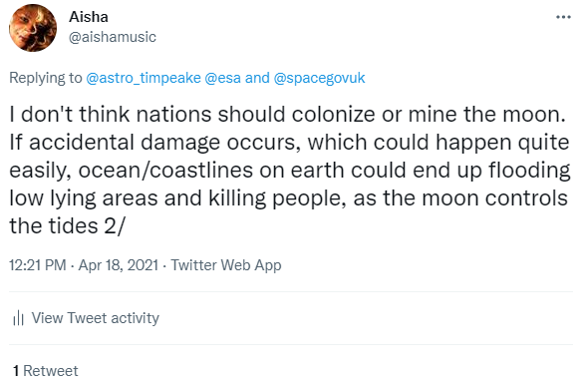Open the @astro_timpeake mention
Image resolution: width=588 pixels, height=384 pixels.
[x=144, y=78]
